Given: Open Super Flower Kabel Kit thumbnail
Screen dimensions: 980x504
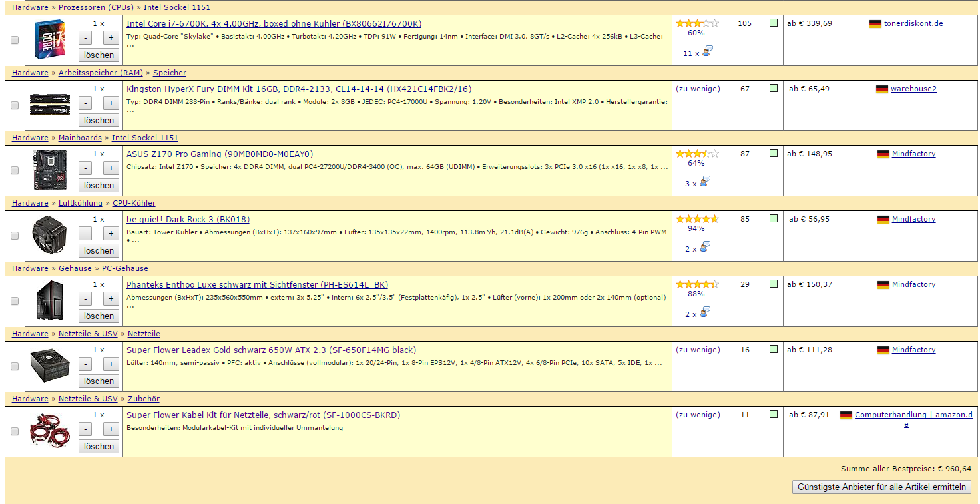Looking at the screenshot, I should (49, 431).
